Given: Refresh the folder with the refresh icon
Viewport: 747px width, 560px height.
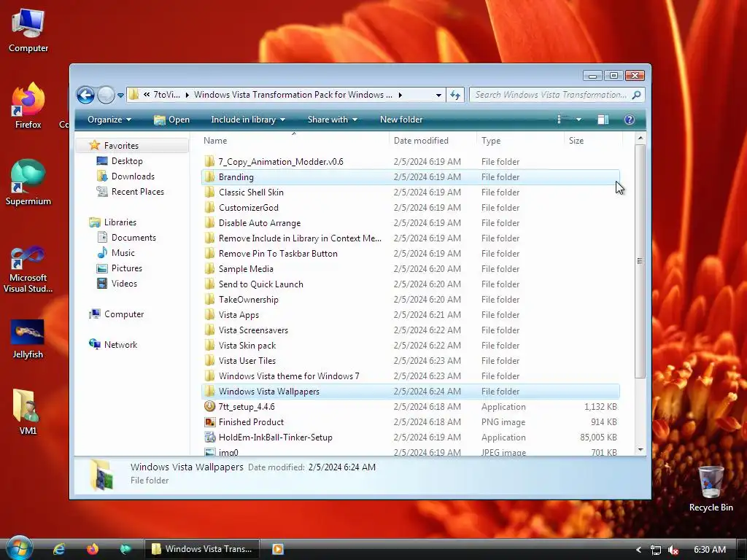Looking at the screenshot, I should tap(455, 95).
